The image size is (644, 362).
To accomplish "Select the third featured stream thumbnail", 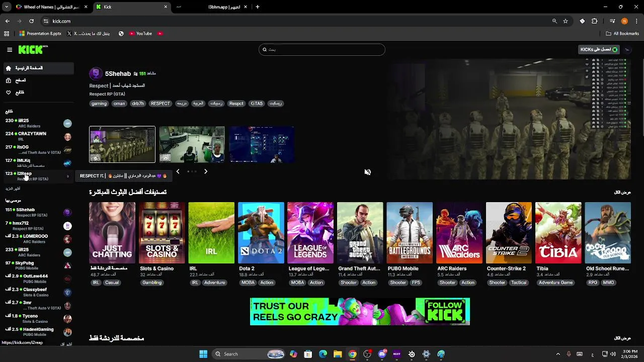I will [x=262, y=144].
